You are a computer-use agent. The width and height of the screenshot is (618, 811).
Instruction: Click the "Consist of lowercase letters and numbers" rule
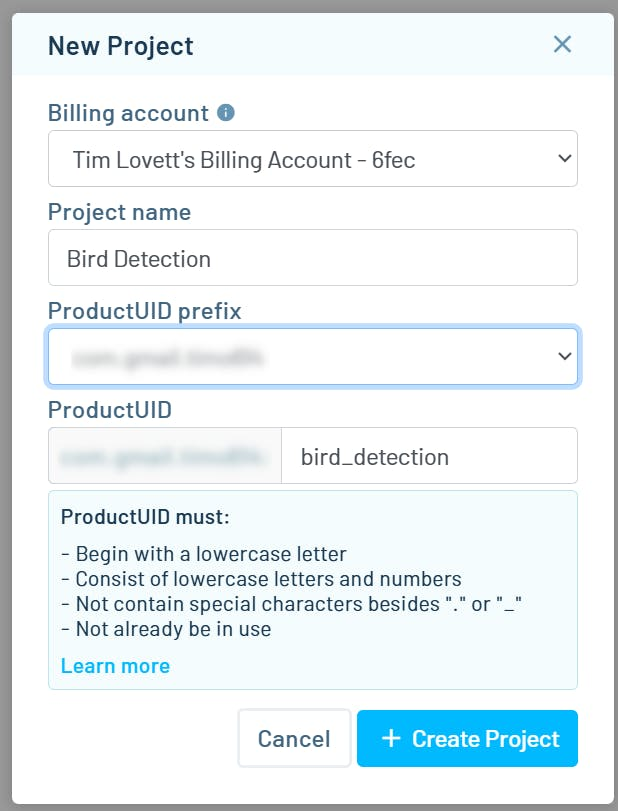261,579
